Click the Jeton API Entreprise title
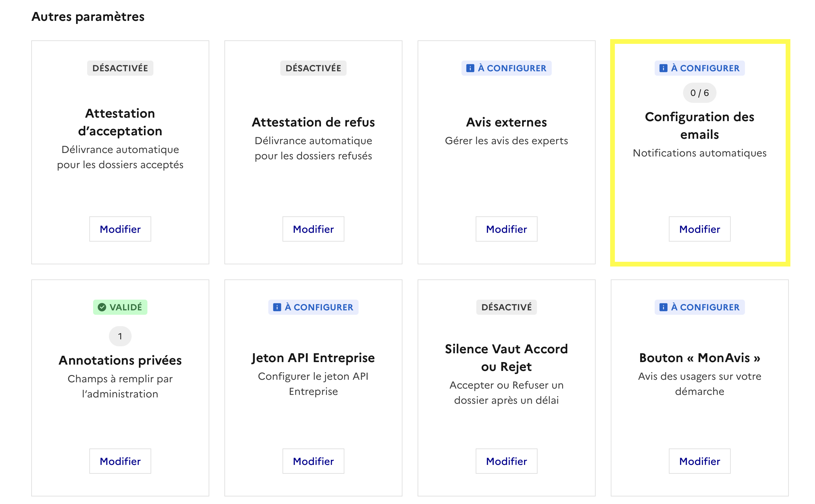815x504 pixels. [313, 358]
